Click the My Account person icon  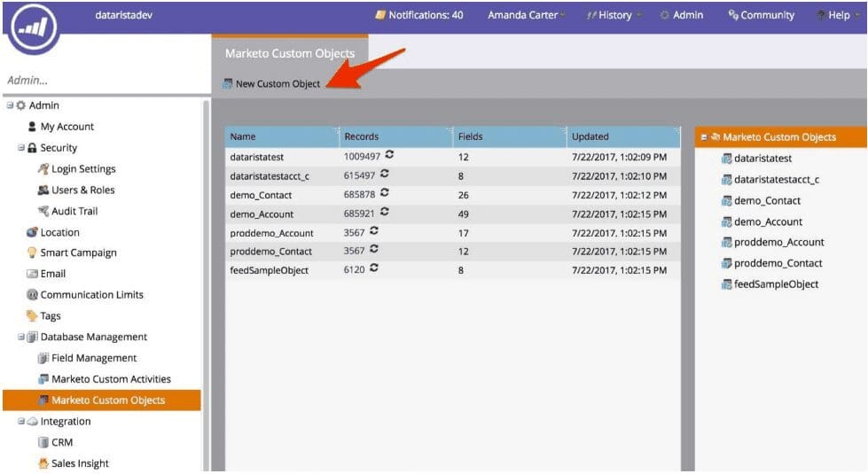click(x=32, y=126)
